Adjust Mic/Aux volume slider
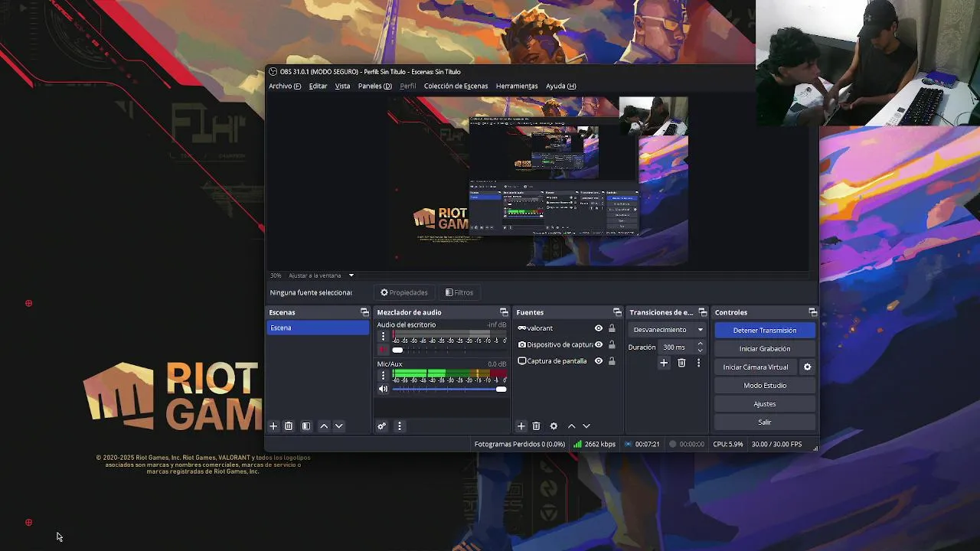 point(449,389)
